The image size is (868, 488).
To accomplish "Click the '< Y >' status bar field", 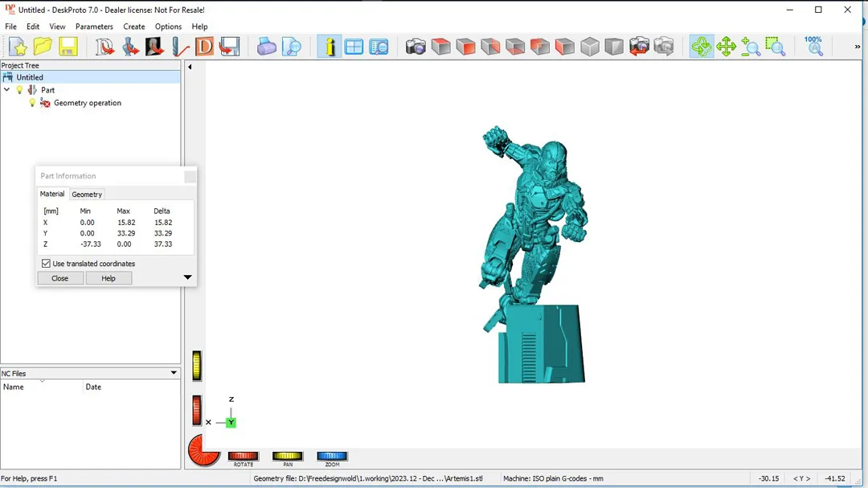I will coord(801,478).
